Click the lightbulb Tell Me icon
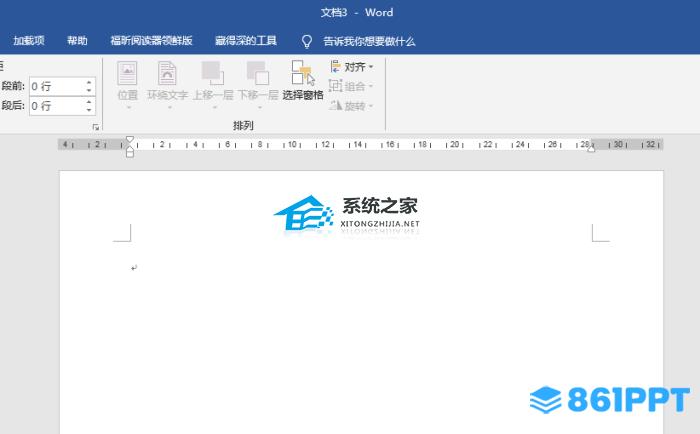The width and height of the screenshot is (700, 434). [307, 41]
